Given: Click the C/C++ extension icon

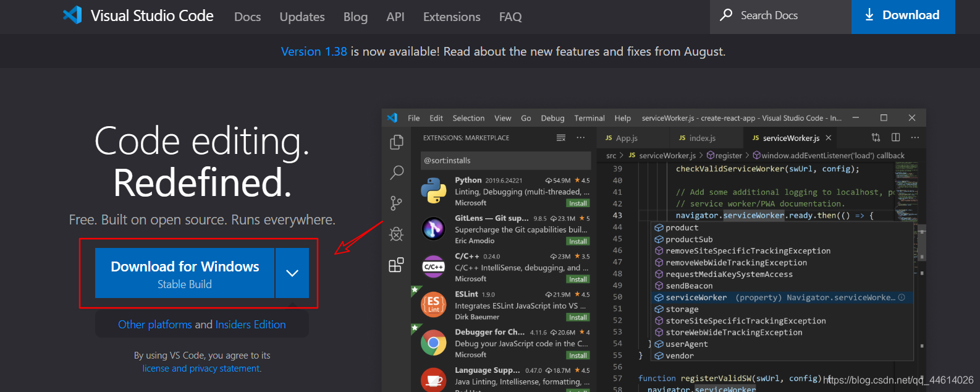Looking at the screenshot, I should pos(434,267).
